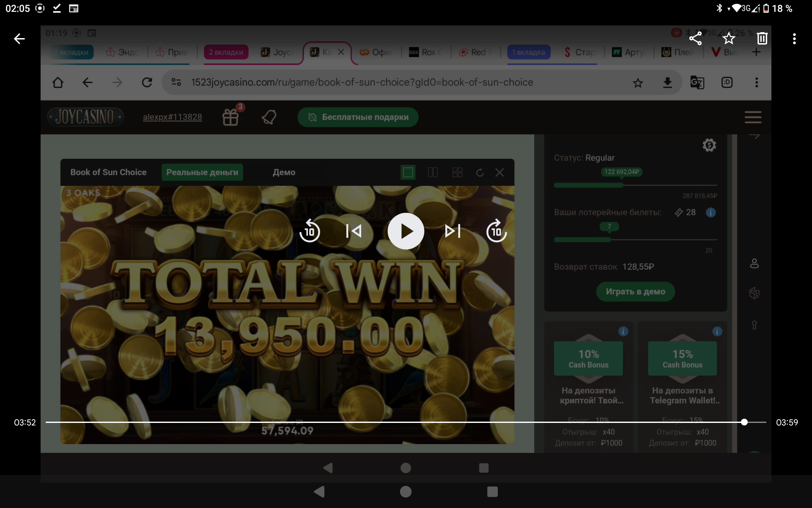Open Chrome three-dot browser menu
This screenshot has width=812, height=508.
756,83
